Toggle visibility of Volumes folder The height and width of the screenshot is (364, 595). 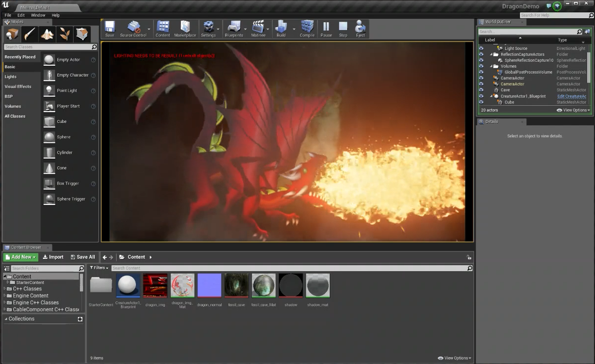click(x=481, y=66)
